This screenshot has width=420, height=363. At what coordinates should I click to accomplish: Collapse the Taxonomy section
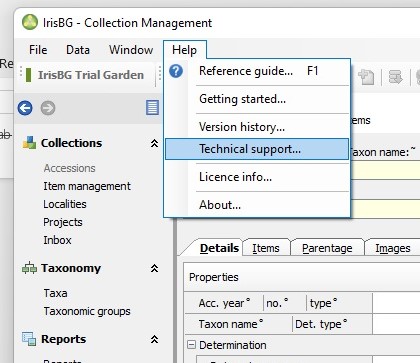154,268
